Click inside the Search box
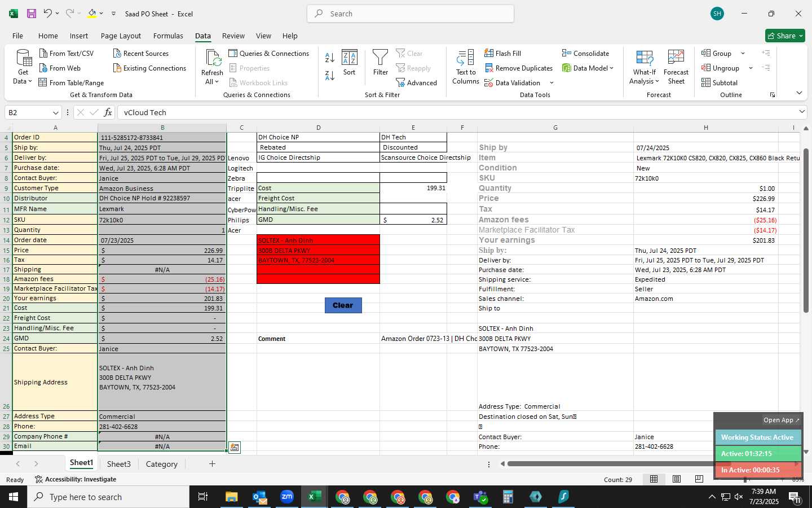The width and height of the screenshot is (812, 508). pyautogui.click(x=411, y=14)
